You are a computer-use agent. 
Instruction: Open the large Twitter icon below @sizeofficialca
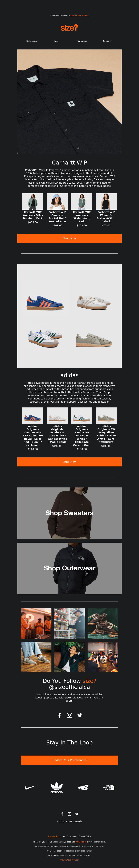pyautogui.click(x=80, y=715)
